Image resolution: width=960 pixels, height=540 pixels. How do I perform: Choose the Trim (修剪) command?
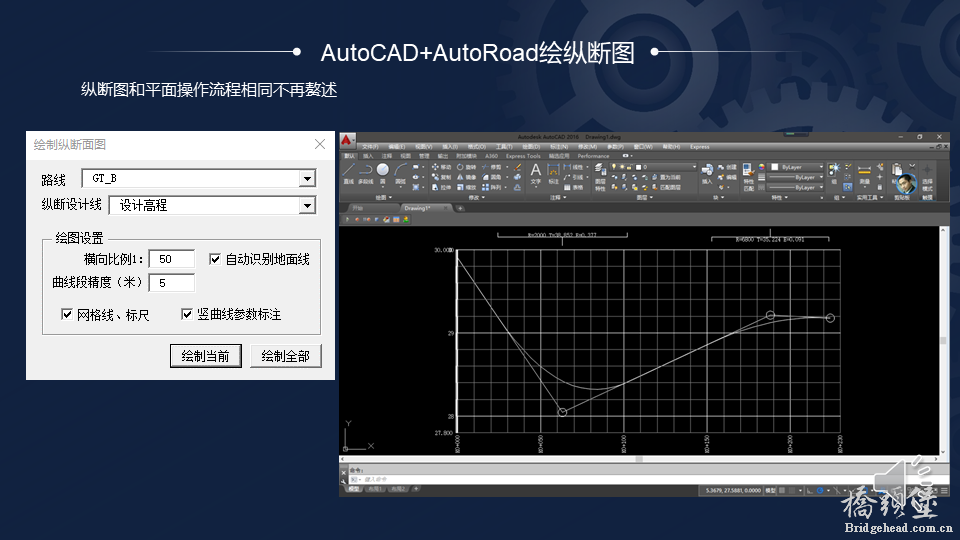tap(492, 167)
